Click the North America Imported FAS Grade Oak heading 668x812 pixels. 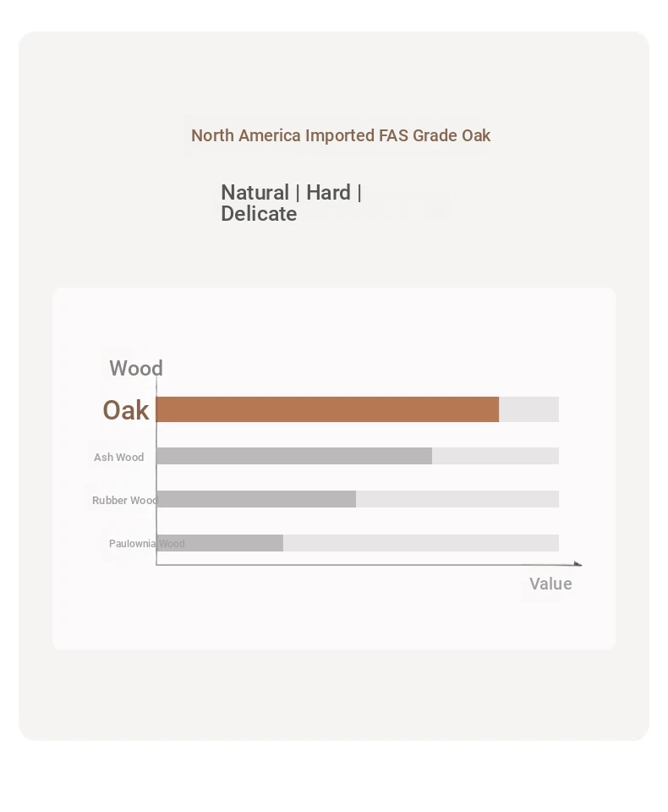coord(341,135)
